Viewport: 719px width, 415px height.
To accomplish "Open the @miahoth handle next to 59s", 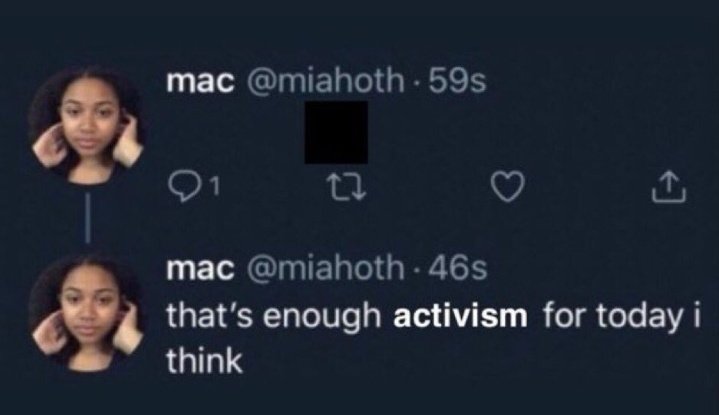I will (326, 81).
